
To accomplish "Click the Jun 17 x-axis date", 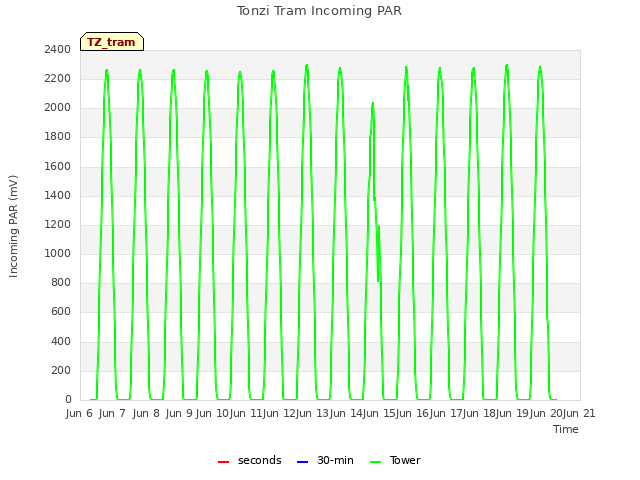I will click(x=446, y=413).
